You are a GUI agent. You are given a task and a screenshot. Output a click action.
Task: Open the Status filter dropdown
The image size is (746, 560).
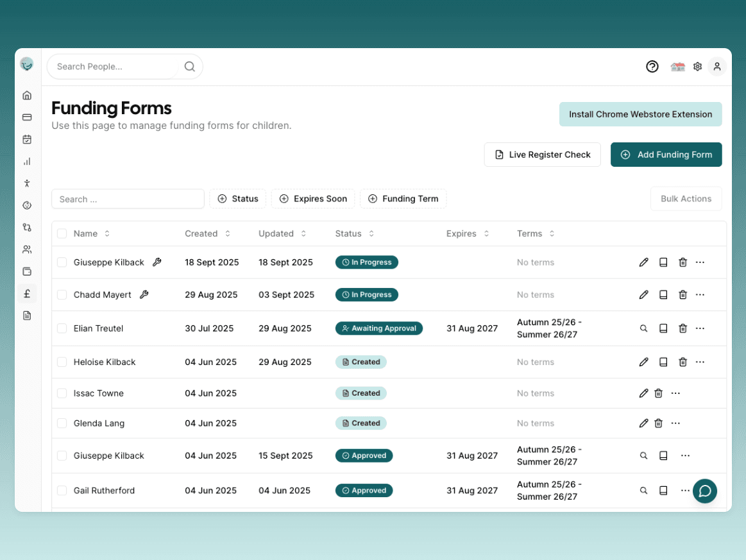coord(238,199)
